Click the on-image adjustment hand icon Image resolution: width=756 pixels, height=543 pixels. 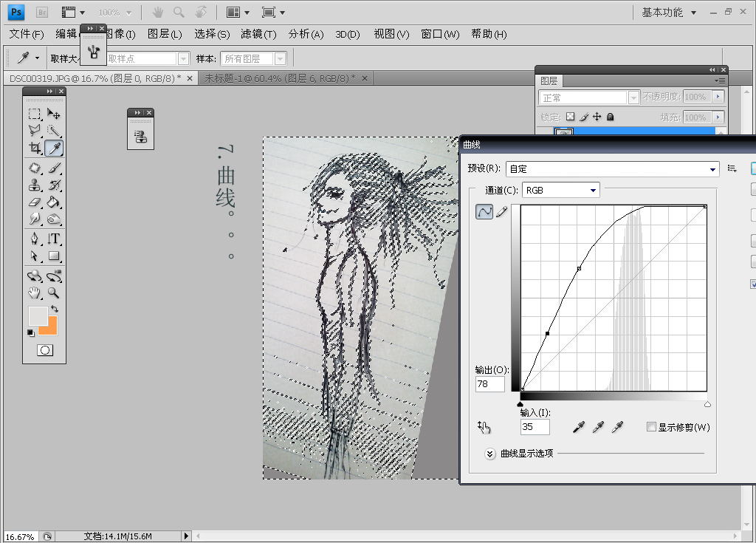[x=484, y=427]
